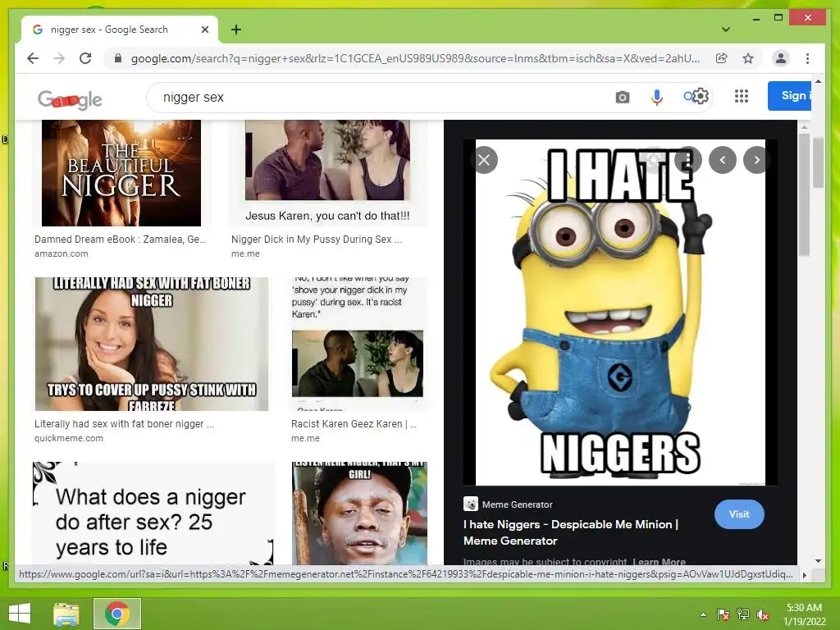Open the taskbar clock showing 5:30 AM

click(x=804, y=614)
